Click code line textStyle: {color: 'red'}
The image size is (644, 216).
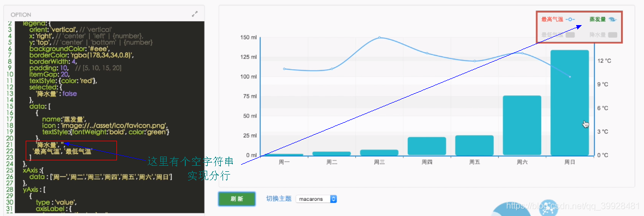click(63, 81)
